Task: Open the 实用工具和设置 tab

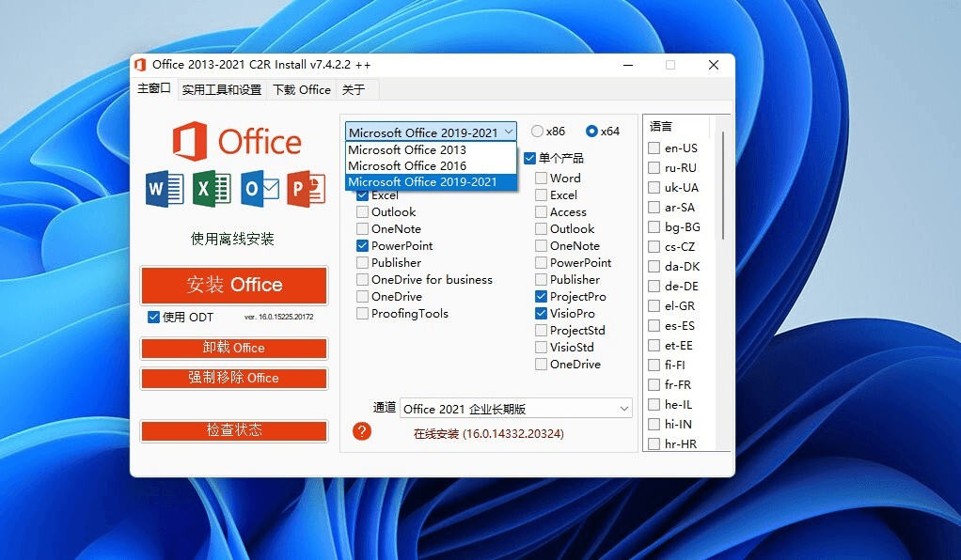Action: point(221,89)
